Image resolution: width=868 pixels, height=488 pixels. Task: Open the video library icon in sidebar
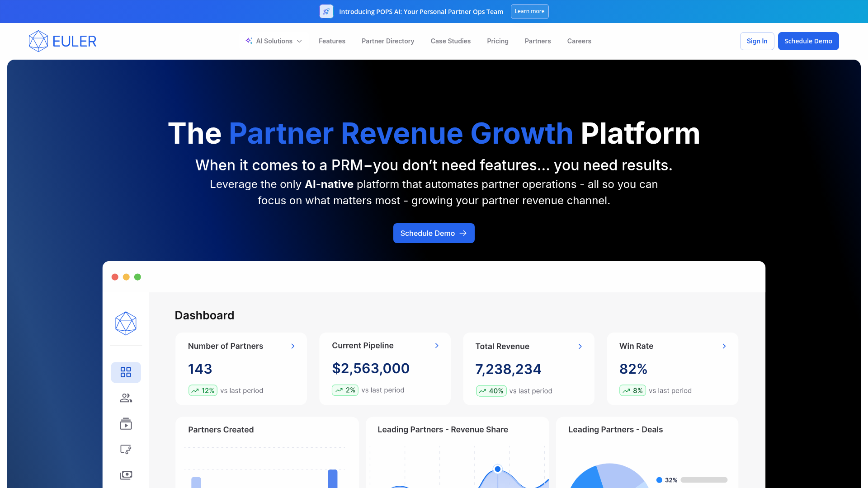(x=126, y=424)
